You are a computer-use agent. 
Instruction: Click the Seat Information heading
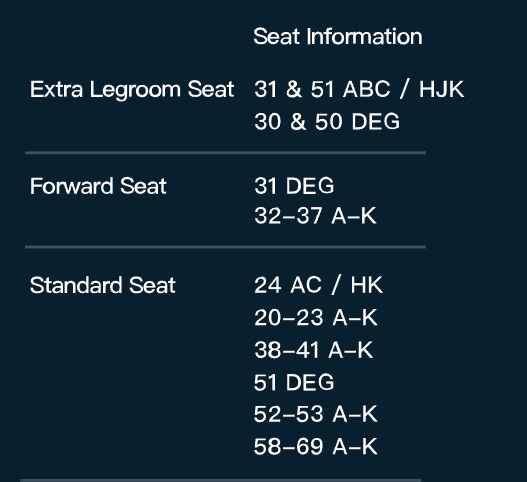tap(338, 36)
